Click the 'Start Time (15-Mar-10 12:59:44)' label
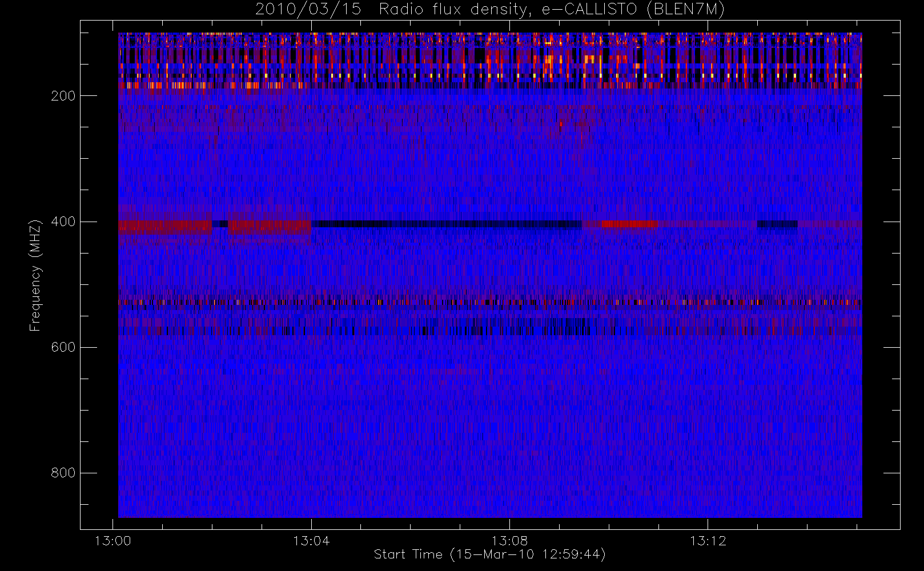This screenshot has width=924, height=571. click(x=489, y=554)
